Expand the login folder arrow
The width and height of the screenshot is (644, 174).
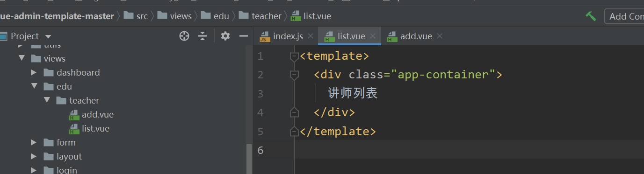[34, 170]
